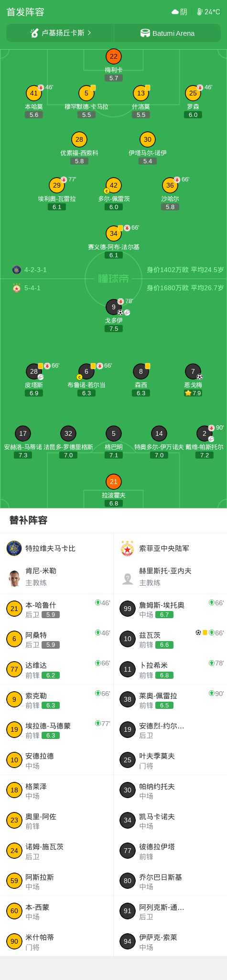Image resolution: width=227 pixels, height=980 pixels.
Task: Tap the Batumi Arena stadium icon
Action: point(145,33)
